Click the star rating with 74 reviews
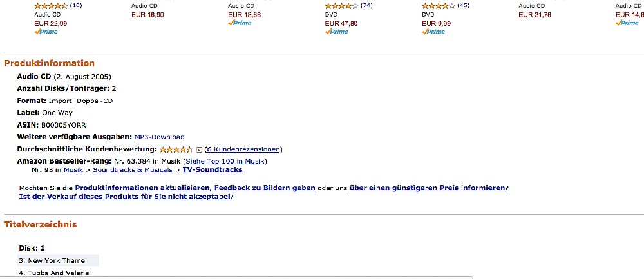This screenshot has width=644, height=279. 342,6
